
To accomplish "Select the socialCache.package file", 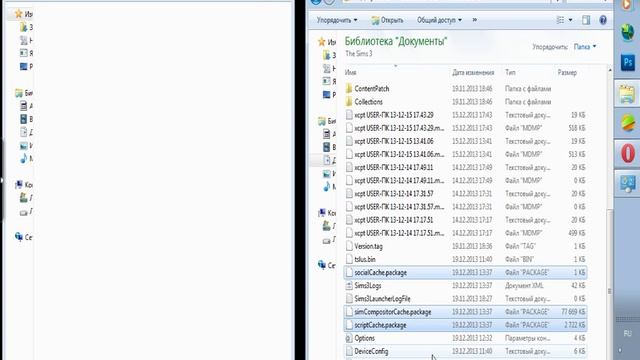I will (465, 272).
